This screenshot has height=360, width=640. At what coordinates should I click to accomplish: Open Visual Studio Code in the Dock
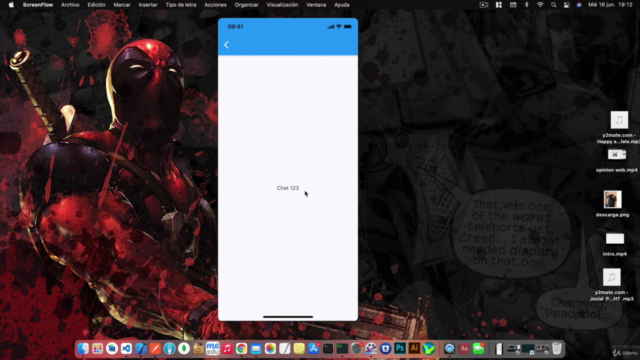[127, 348]
